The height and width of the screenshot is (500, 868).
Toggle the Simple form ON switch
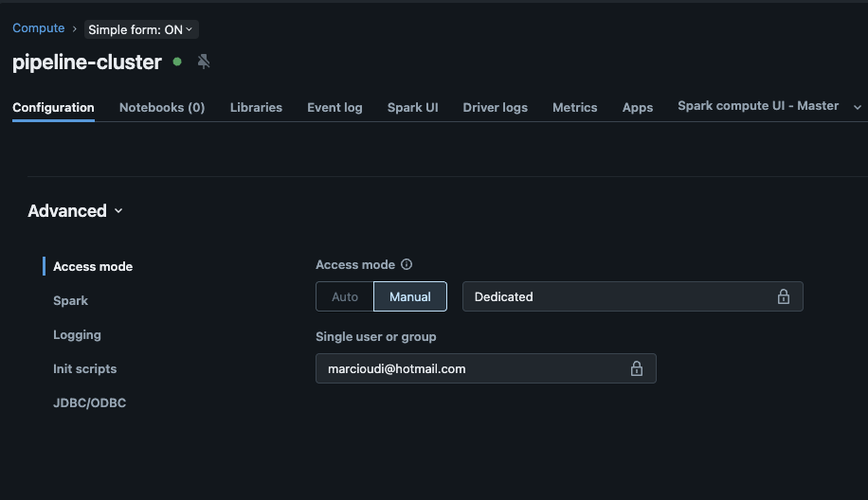[x=140, y=29]
